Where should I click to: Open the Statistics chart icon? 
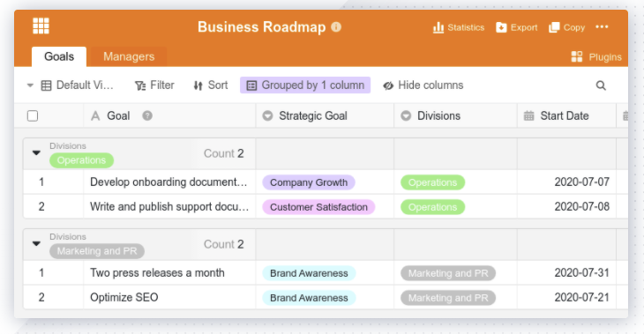click(x=438, y=27)
